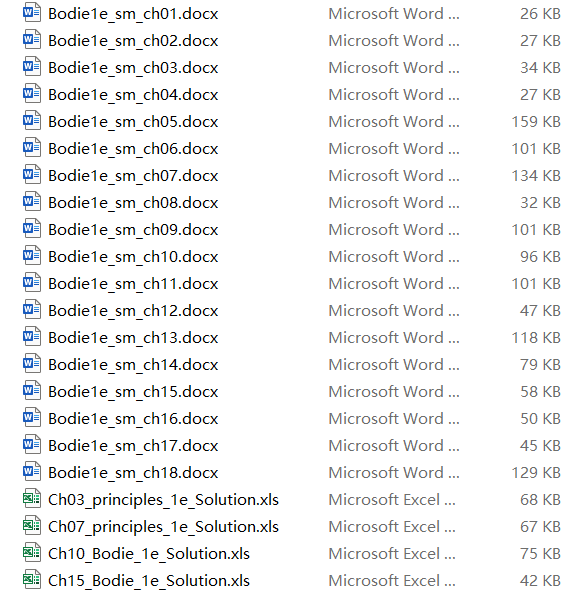
Task: Click the Word icon beside Bodie1e_sm_ch13.docx
Action: (32, 336)
